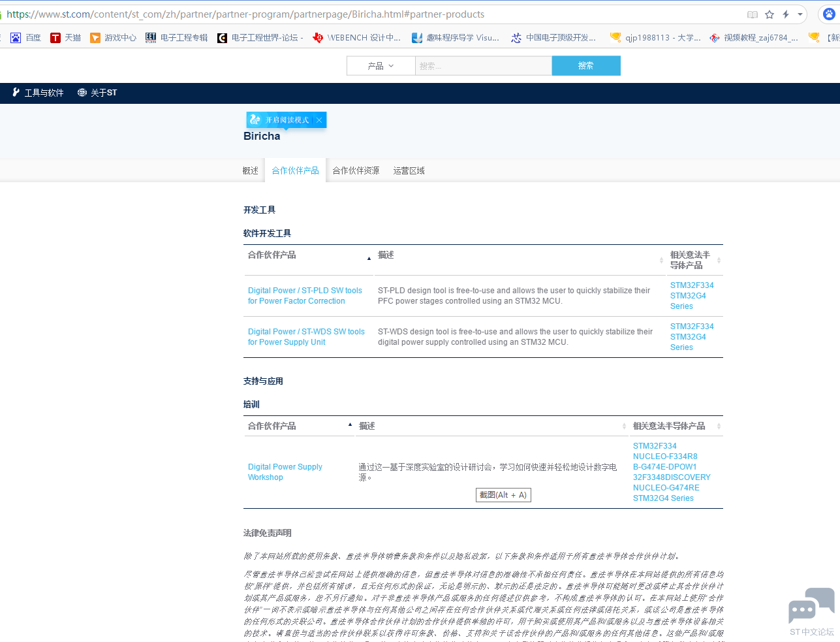Expand the 产品 search category dropdown

[381, 66]
